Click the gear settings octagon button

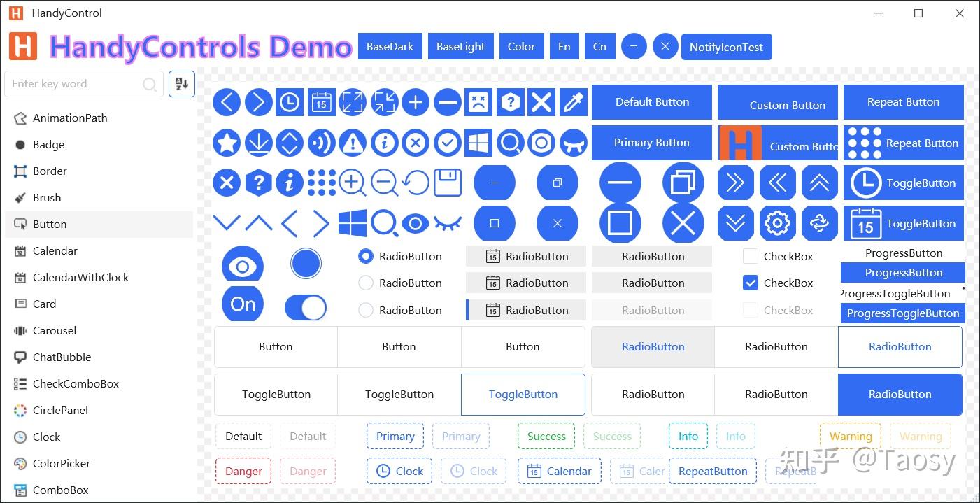pos(777,223)
